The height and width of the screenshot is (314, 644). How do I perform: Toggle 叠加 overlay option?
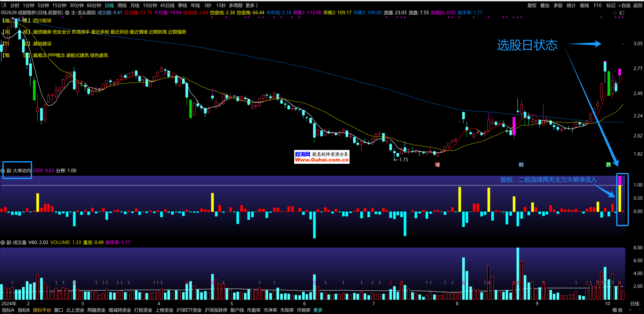pyautogui.click(x=545, y=5)
